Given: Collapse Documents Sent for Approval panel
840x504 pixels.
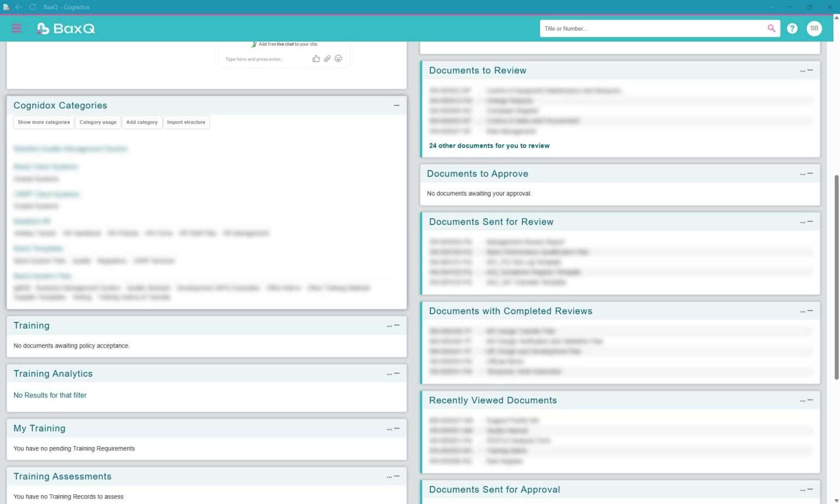Looking at the screenshot, I should pos(810,489).
